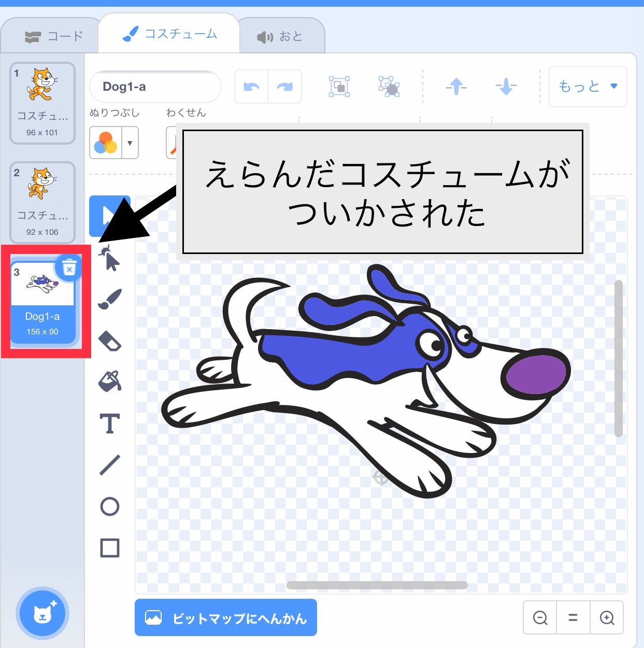Click the bring forward arrow icon

(455, 87)
